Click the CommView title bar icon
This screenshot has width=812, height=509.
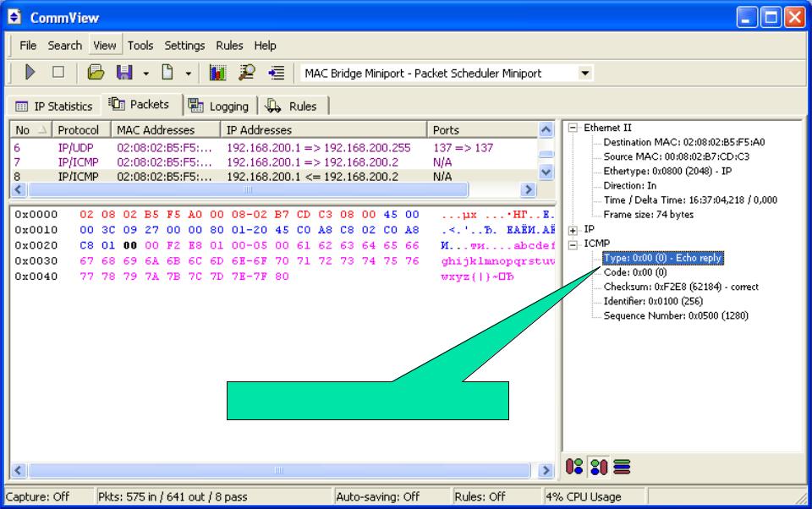pyautogui.click(x=14, y=17)
